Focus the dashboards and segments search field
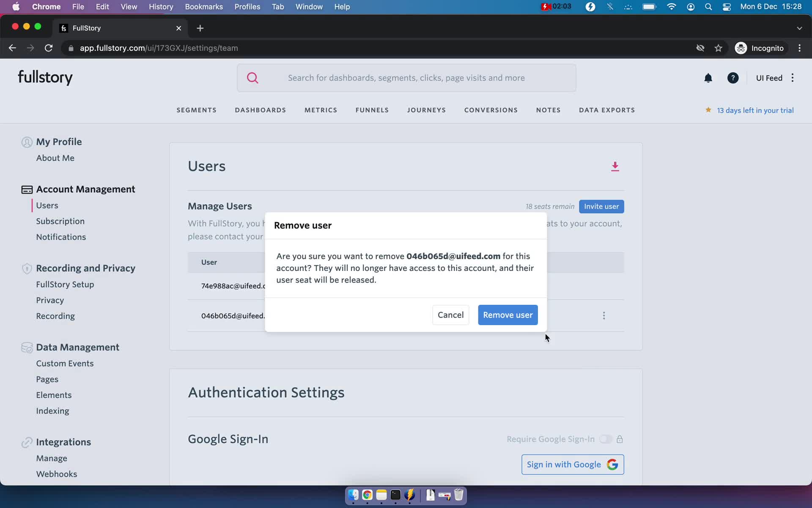The width and height of the screenshot is (812, 508). [x=406, y=78]
